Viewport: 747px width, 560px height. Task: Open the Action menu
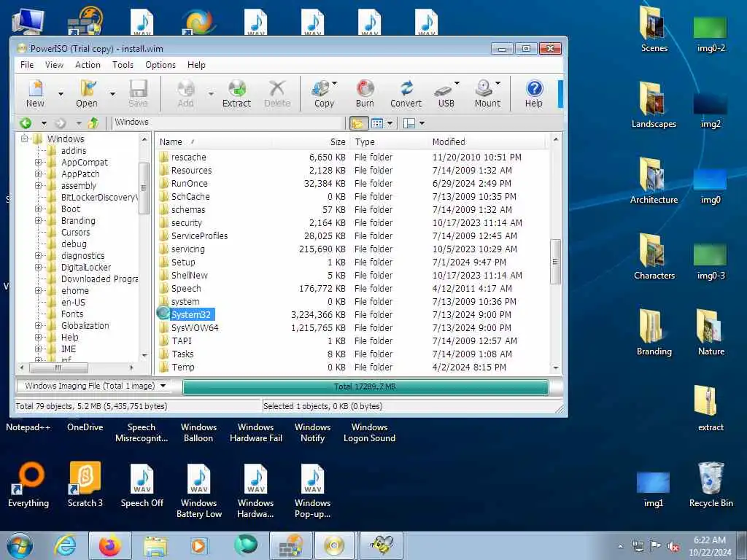coord(88,65)
